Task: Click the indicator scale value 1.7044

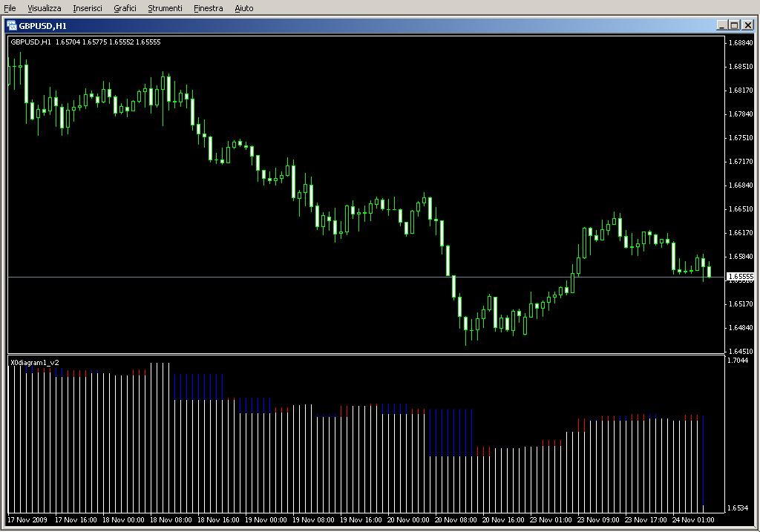Action: tap(738, 360)
